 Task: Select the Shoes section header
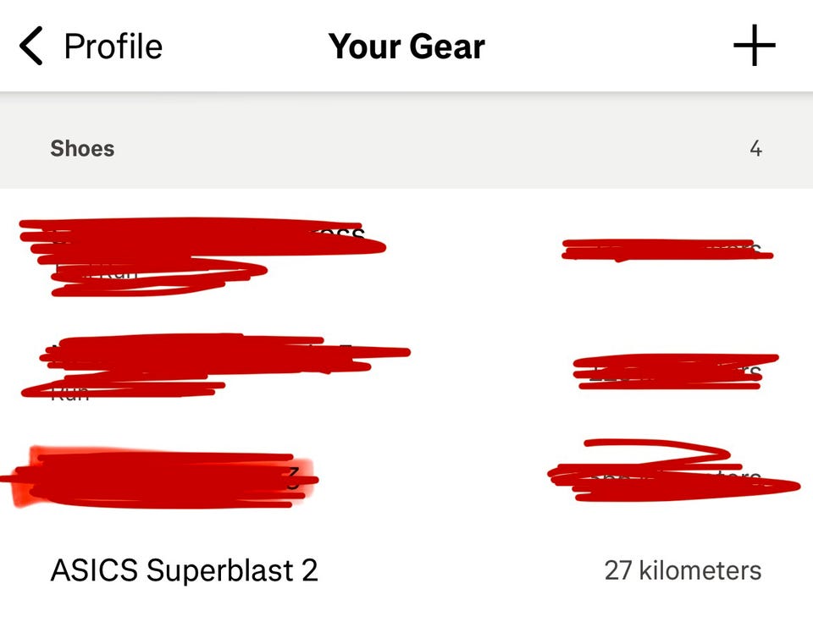[82, 148]
